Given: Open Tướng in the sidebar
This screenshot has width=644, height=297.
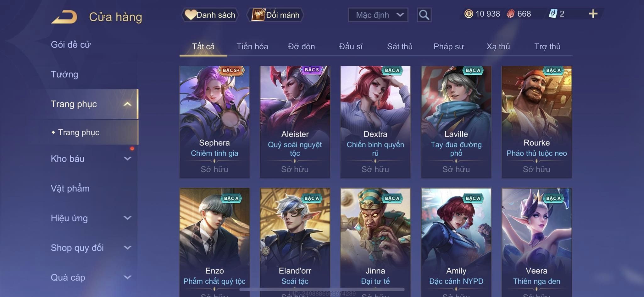Looking at the screenshot, I should coord(64,74).
